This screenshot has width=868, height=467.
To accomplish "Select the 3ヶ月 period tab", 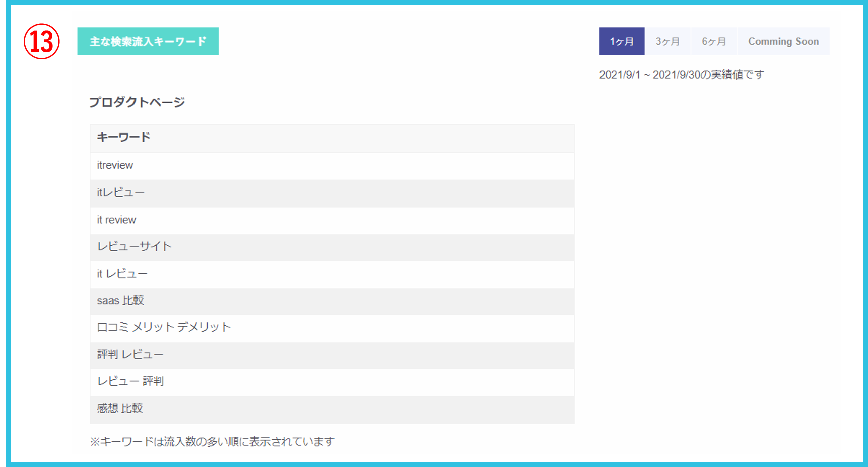I will [668, 41].
